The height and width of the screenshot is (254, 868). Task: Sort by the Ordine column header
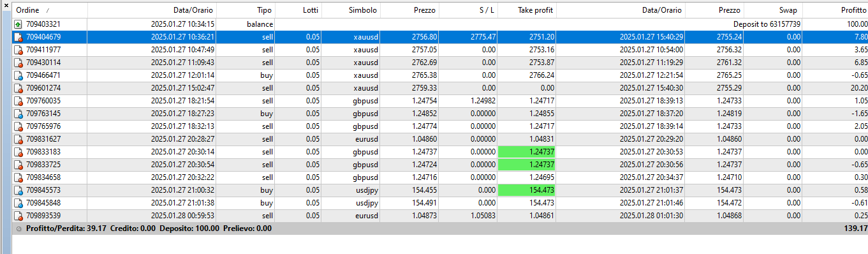(49, 11)
